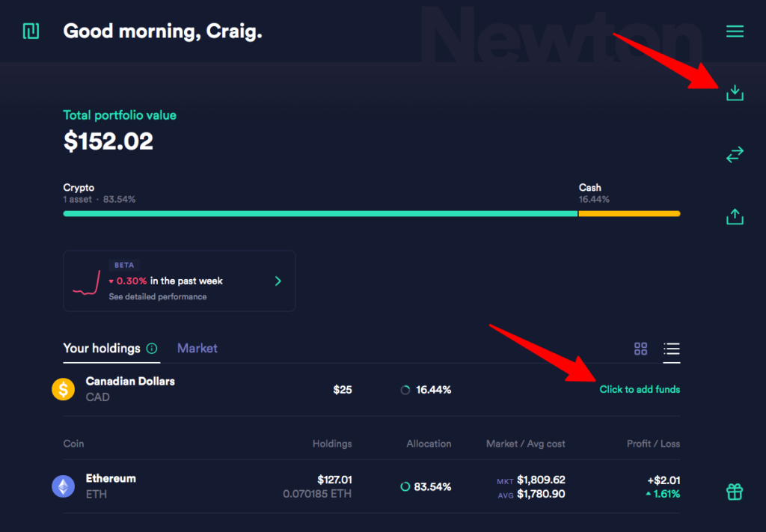Image resolution: width=766 pixels, height=532 pixels.
Task: Click the $127.01 Ethereum holdings value
Action: coord(334,480)
